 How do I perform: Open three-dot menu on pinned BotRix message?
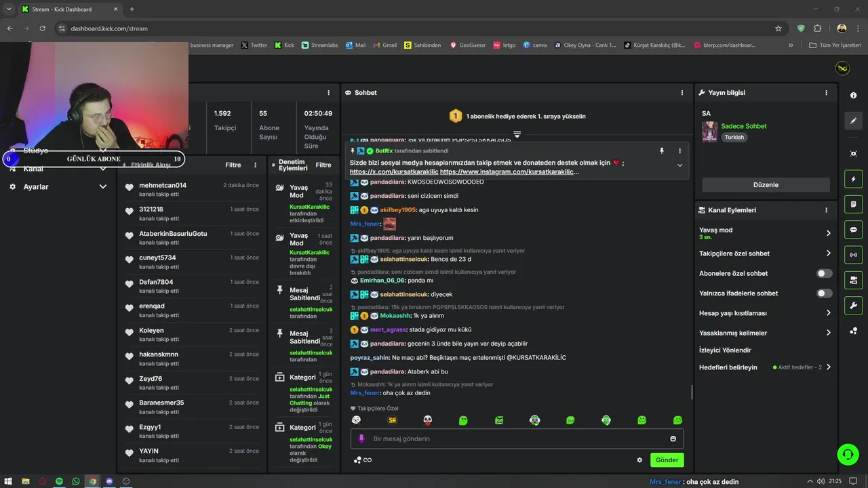click(679, 151)
